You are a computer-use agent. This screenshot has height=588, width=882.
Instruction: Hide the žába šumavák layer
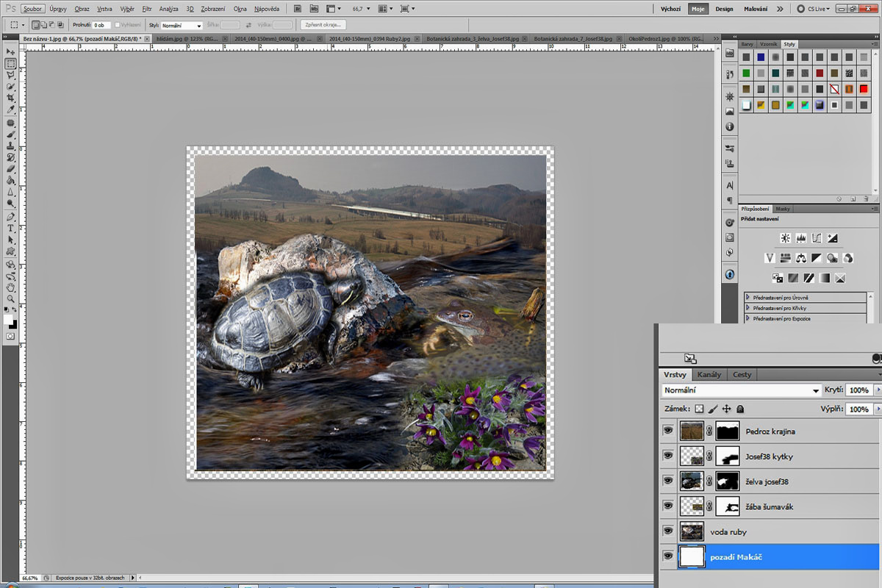click(x=667, y=506)
